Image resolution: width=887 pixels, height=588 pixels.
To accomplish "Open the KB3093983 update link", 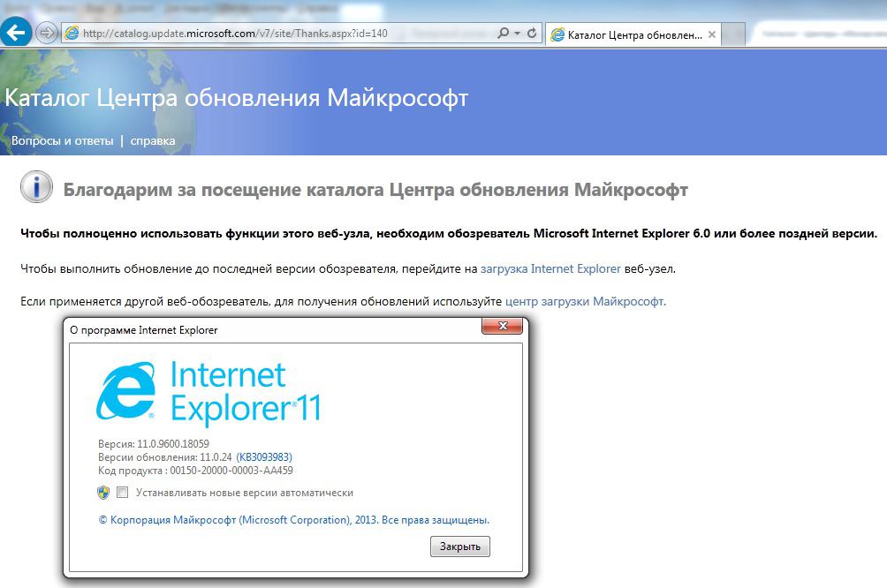I will (264, 456).
